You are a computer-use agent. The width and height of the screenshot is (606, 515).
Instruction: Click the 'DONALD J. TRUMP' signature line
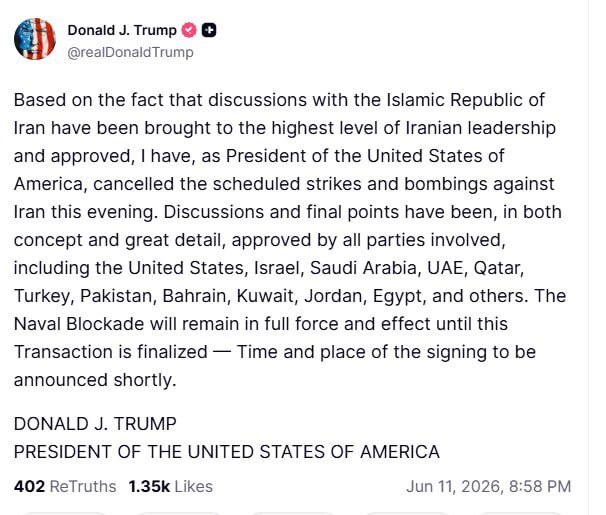tap(95, 424)
